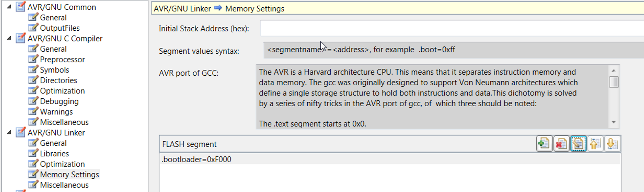
Task: Open Memory Settings under AVR/GNU Linker
Action: [69, 175]
